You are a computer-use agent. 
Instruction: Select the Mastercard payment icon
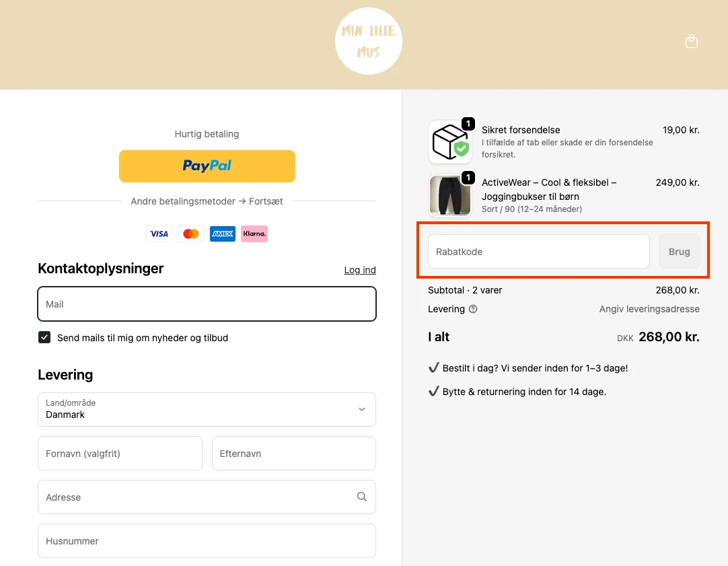point(191,234)
